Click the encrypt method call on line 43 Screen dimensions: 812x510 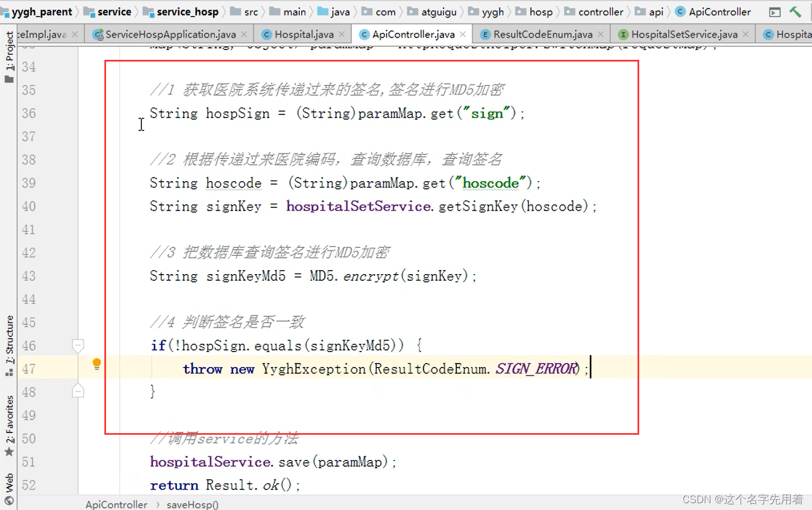pyautogui.click(x=371, y=276)
